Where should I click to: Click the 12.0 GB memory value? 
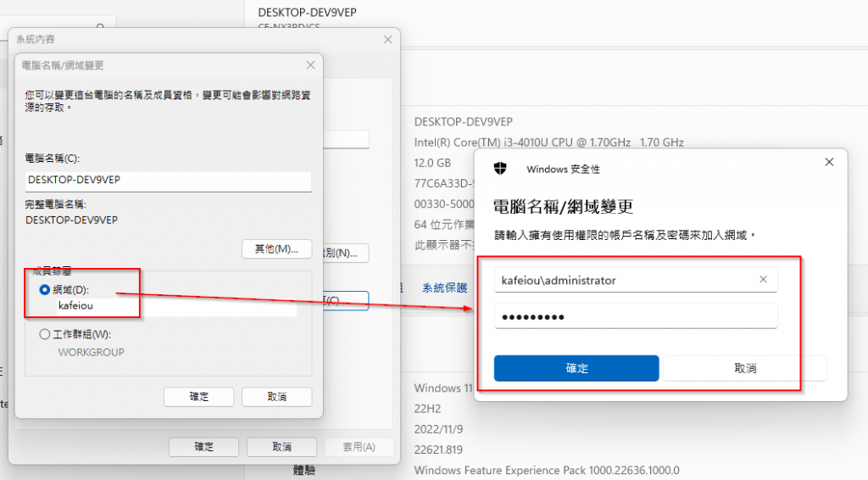coord(432,163)
